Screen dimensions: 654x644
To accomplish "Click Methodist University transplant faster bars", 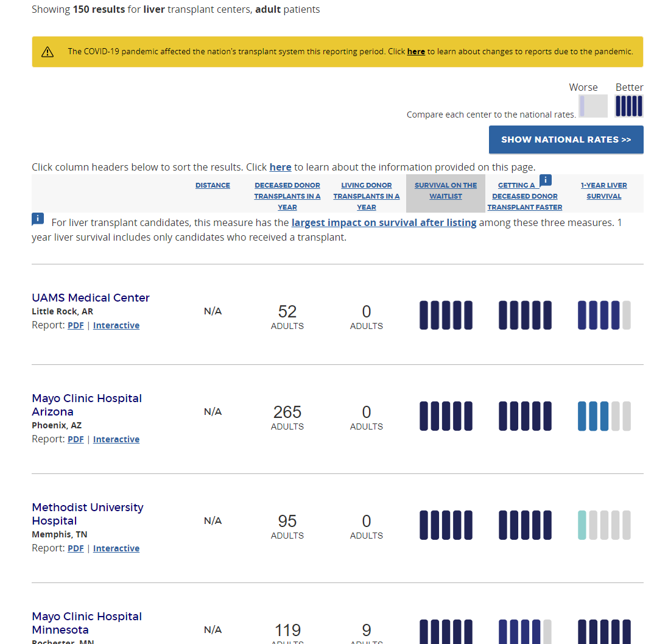I will coord(525,525).
